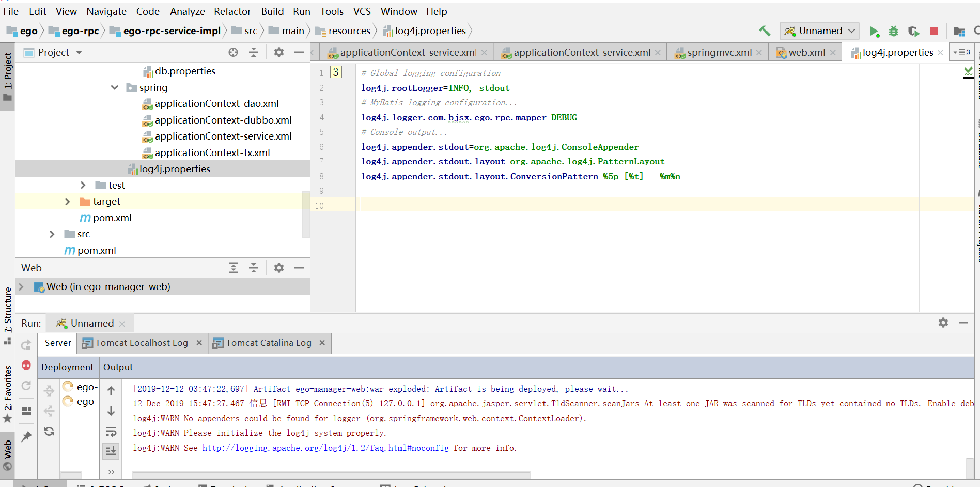Run with Coverage shield icon
Image resolution: width=980 pixels, height=487 pixels.
tap(913, 32)
